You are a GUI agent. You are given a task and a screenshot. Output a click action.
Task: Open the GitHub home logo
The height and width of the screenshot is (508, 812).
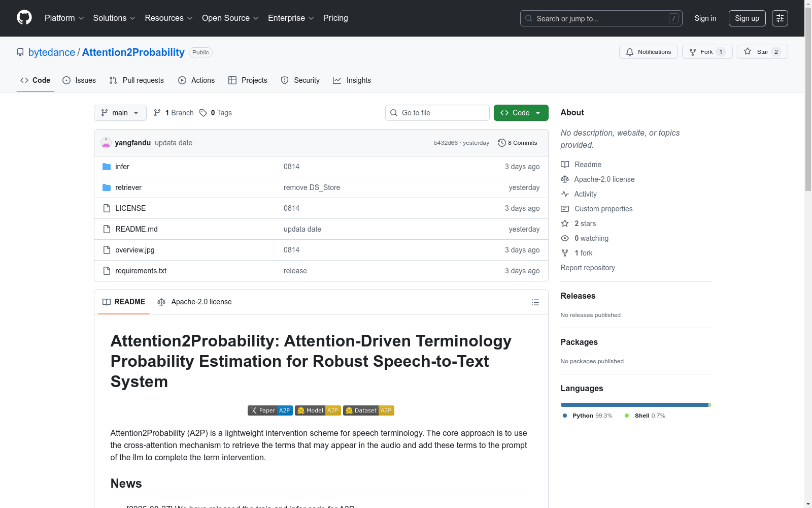pos(24,18)
